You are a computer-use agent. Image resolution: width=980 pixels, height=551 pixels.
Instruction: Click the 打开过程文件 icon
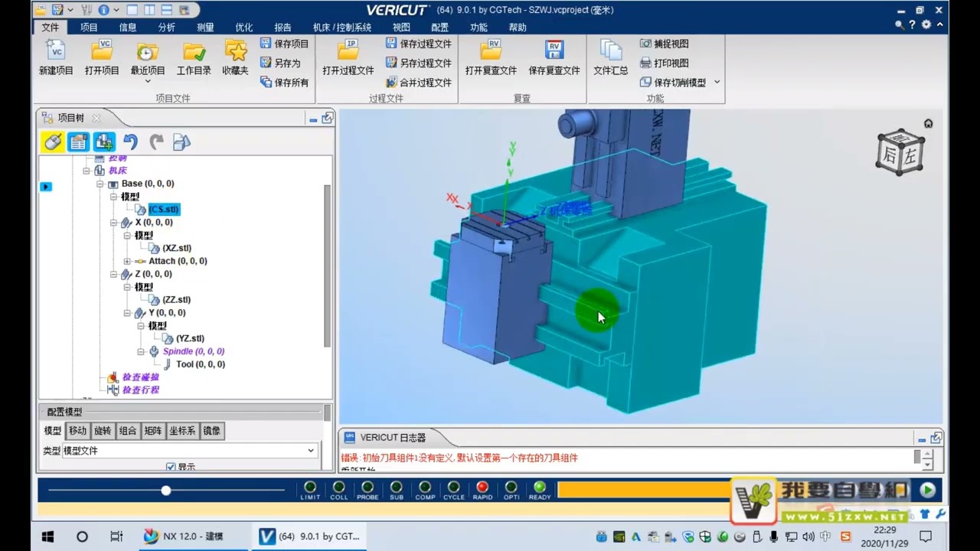pyautogui.click(x=348, y=57)
